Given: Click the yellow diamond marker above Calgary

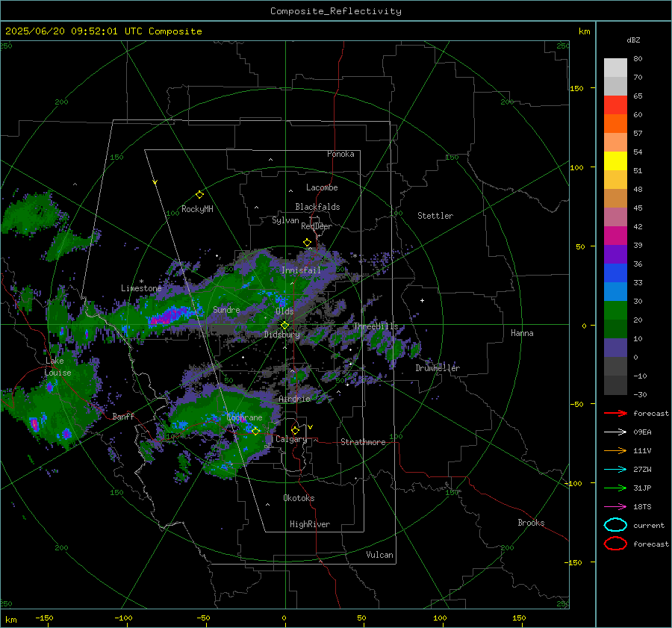Looking at the screenshot, I should [295, 430].
